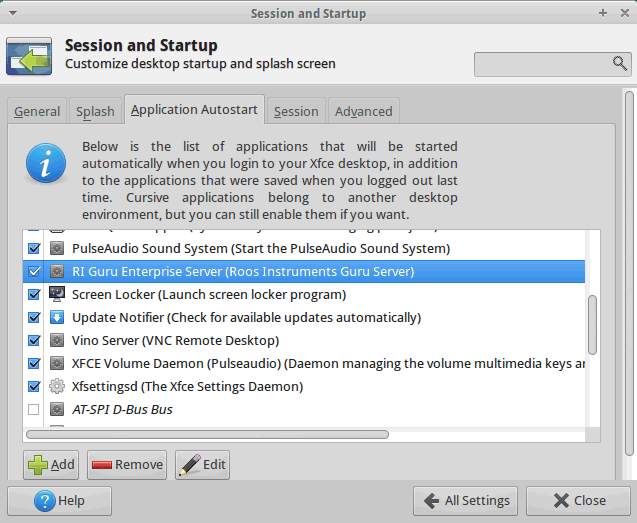Select the Splash tab
637x523 pixels.
tap(95, 111)
